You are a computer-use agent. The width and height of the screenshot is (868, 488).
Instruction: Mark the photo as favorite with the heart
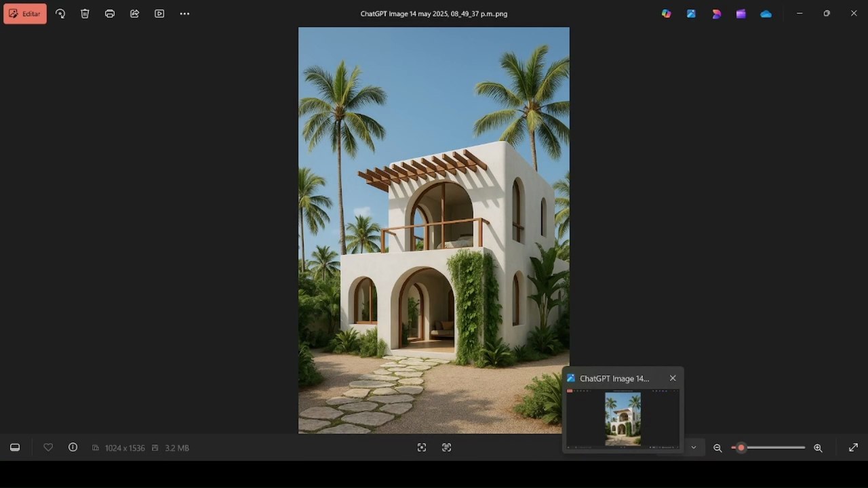click(x=48, y=447)
